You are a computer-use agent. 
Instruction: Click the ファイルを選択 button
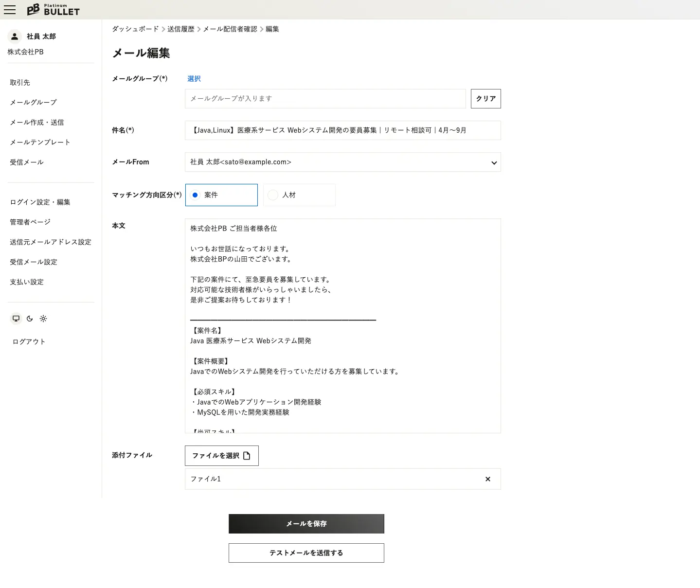coord(221,456)
